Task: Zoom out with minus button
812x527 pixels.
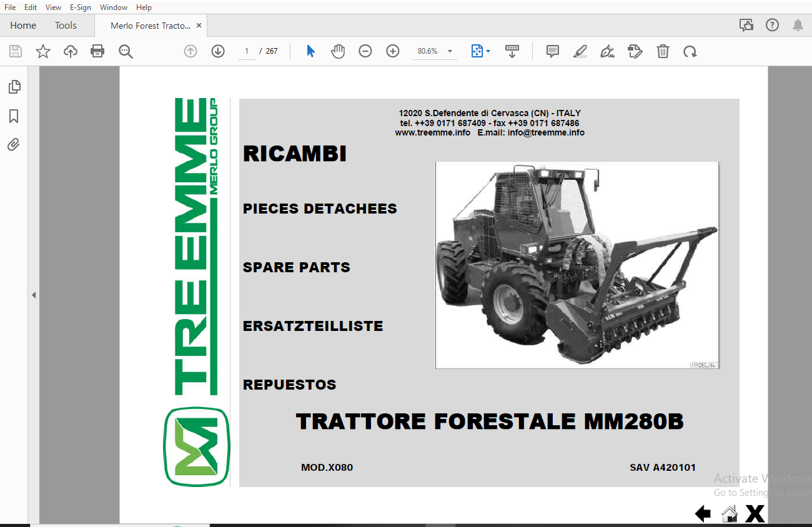Action: (365, 51)
